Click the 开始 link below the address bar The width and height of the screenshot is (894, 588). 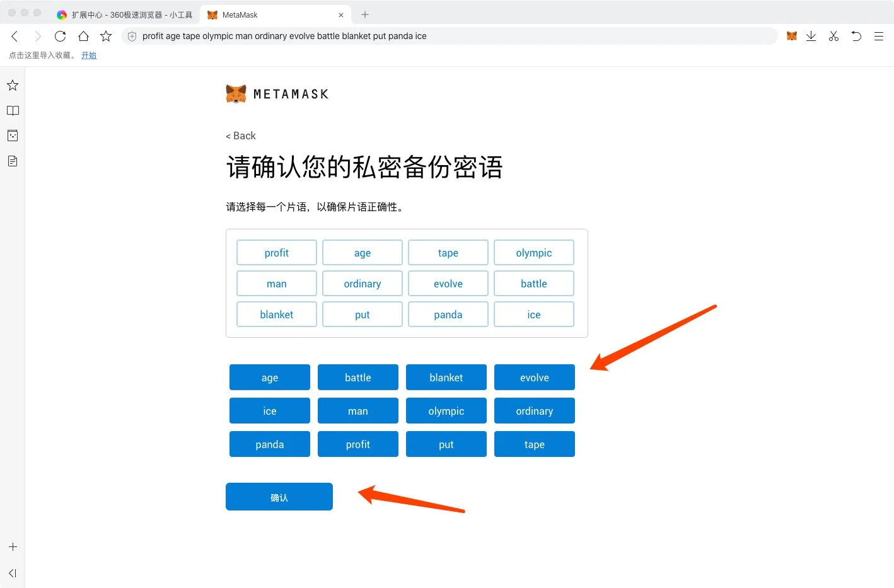(x=89, y=55)
